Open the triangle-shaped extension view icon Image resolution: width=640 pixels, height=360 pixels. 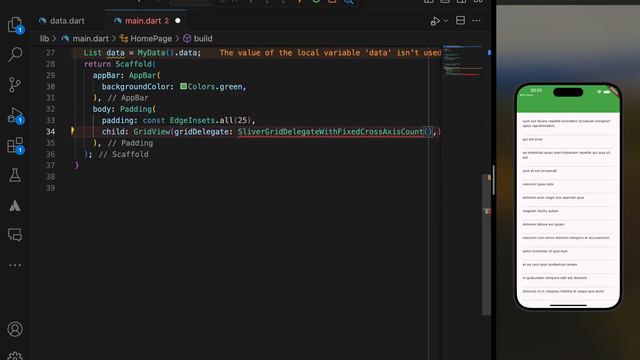[x=15, y=205]
